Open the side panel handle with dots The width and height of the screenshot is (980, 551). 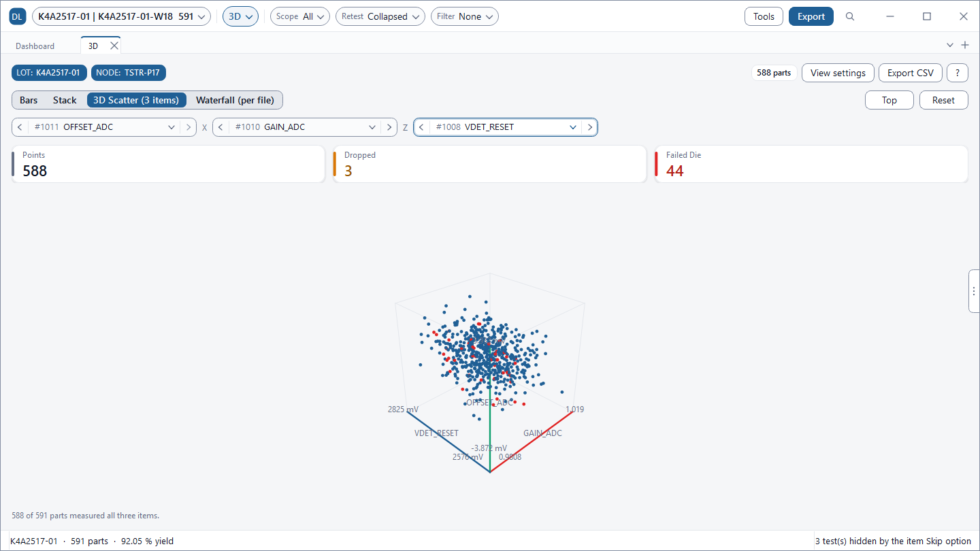coord(974,291)
